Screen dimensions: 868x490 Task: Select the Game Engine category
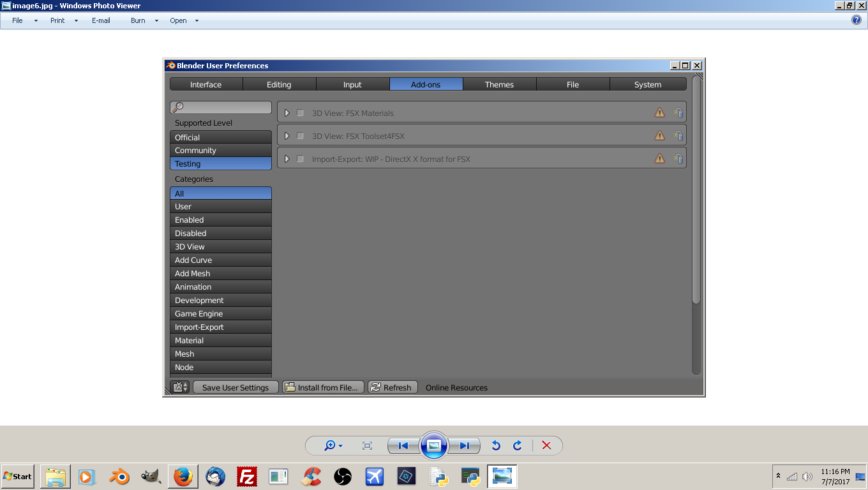(x=221, y=314)
